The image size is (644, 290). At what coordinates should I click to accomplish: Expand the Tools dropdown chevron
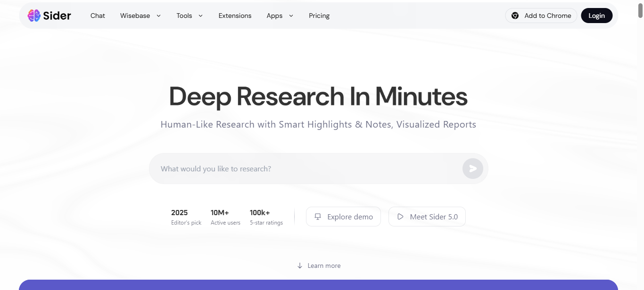click(200, 16)
